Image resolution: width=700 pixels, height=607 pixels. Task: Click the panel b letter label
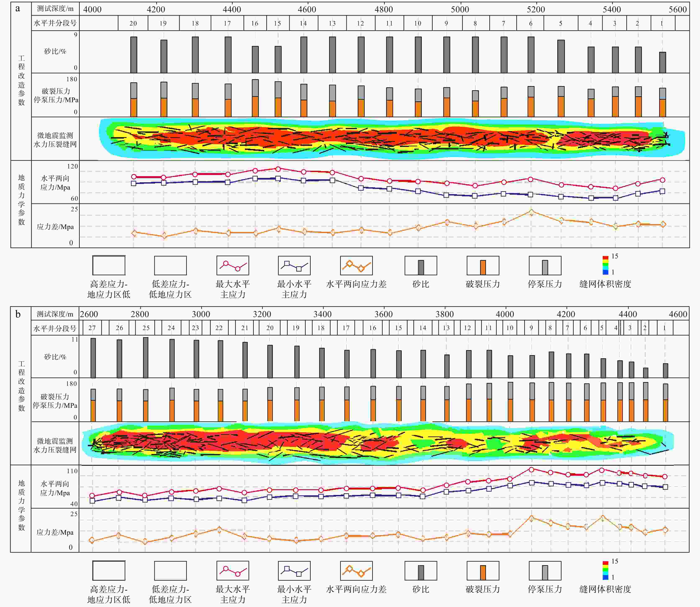[18, 314]
